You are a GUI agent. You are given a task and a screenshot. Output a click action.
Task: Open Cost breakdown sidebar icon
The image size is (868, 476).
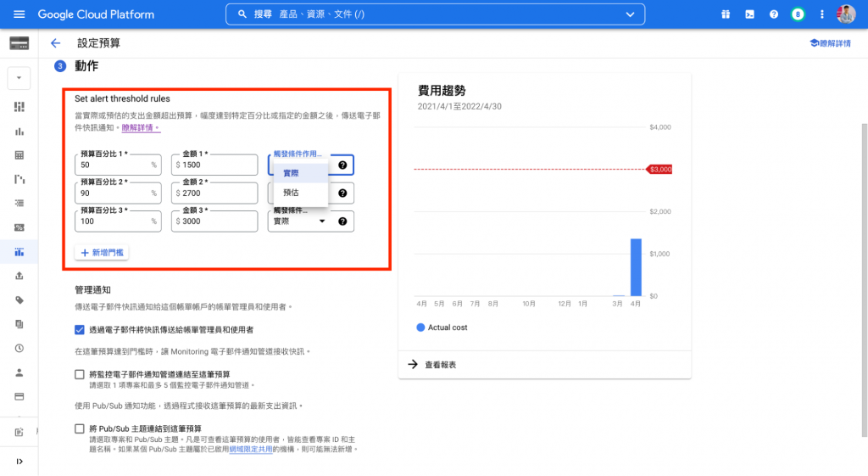[19, 179]
